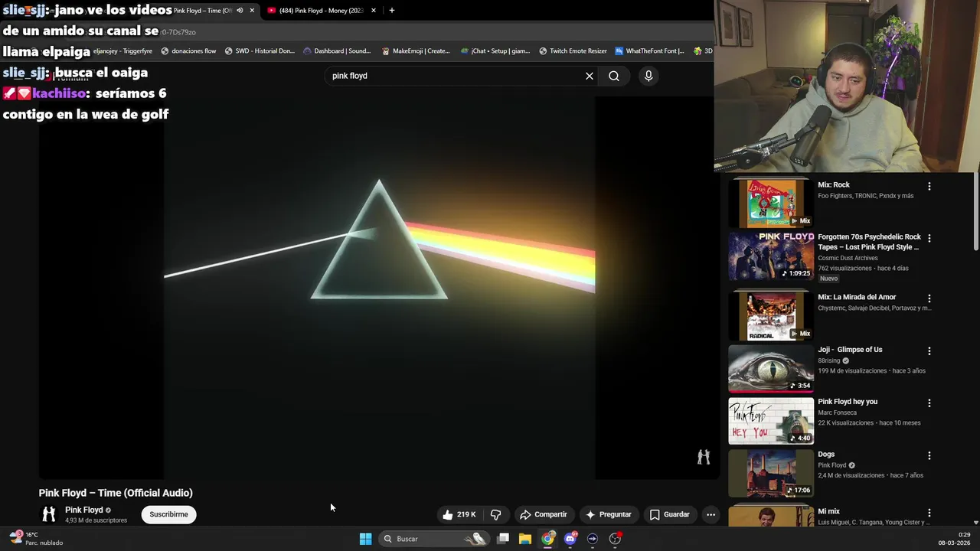Open options menu for Mix: Rock
This screenshot has width=980, height=551.
point(929,186)
